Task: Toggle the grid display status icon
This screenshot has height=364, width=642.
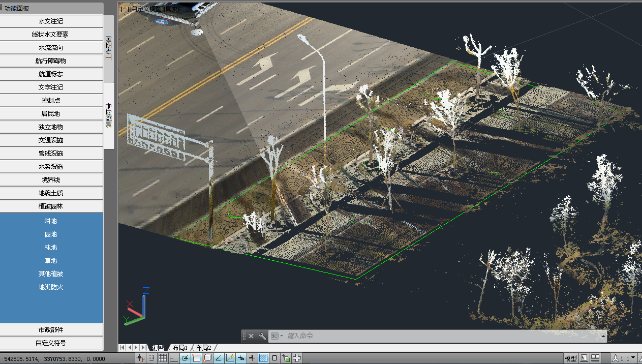Action: (163, 358)
